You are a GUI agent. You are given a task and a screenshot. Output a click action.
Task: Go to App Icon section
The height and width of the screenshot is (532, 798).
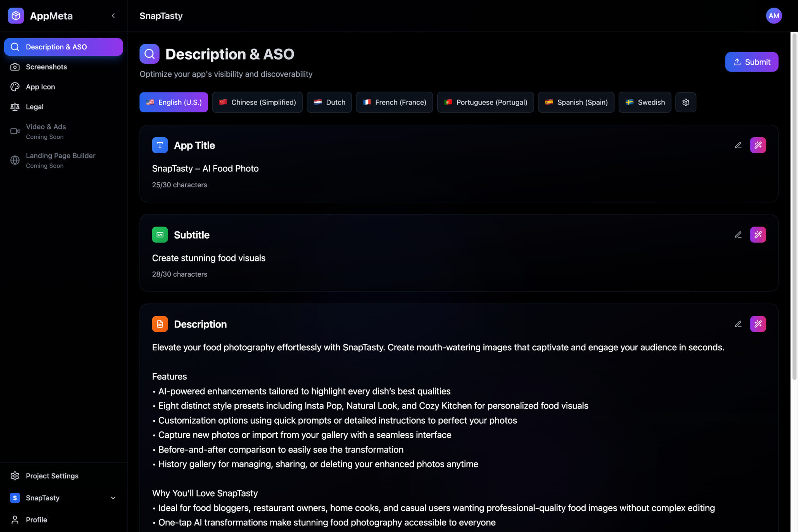(40, 87)
